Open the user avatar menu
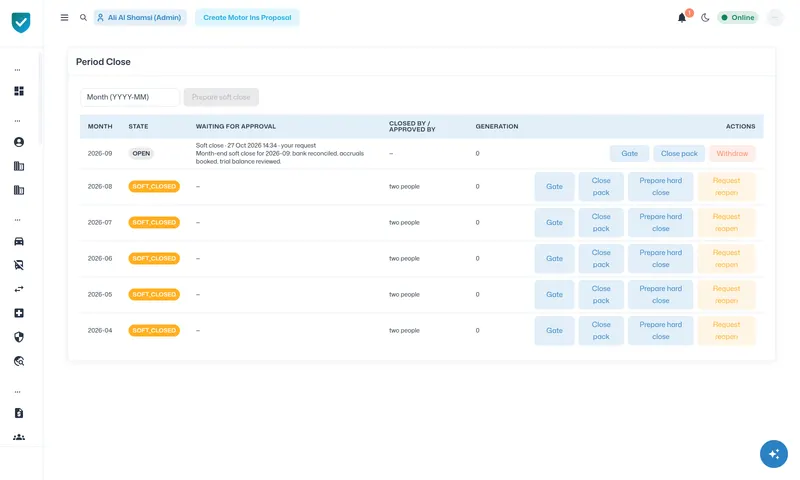The image size is (800, 480). pos(774,18)
